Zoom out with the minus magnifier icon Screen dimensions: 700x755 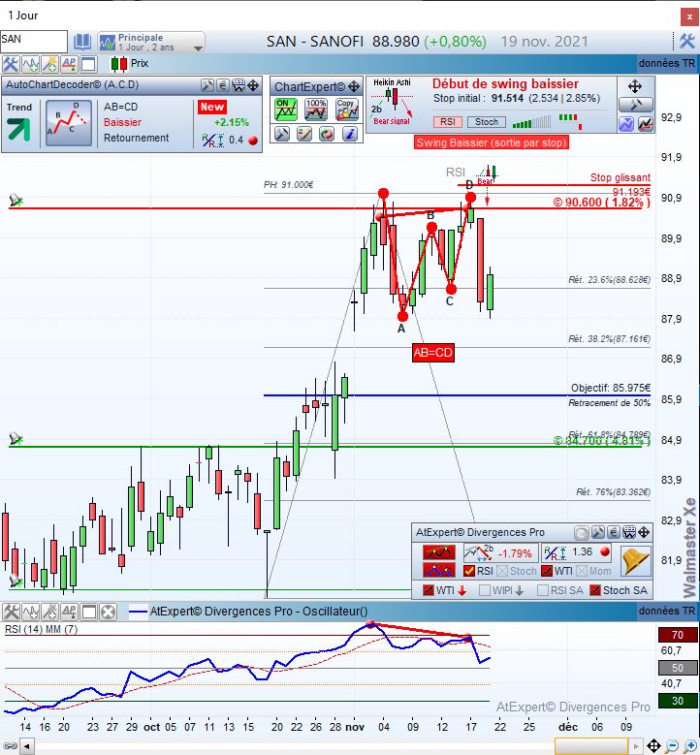(673, 746)
